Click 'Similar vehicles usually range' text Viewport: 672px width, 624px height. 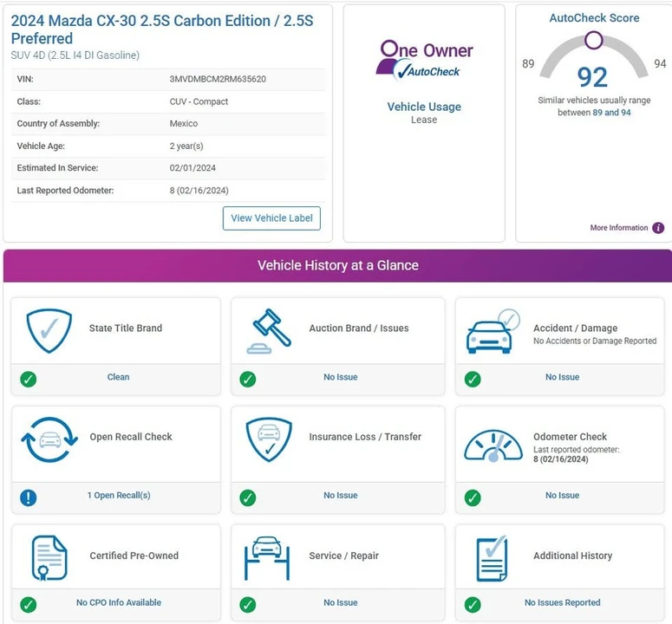594,101
